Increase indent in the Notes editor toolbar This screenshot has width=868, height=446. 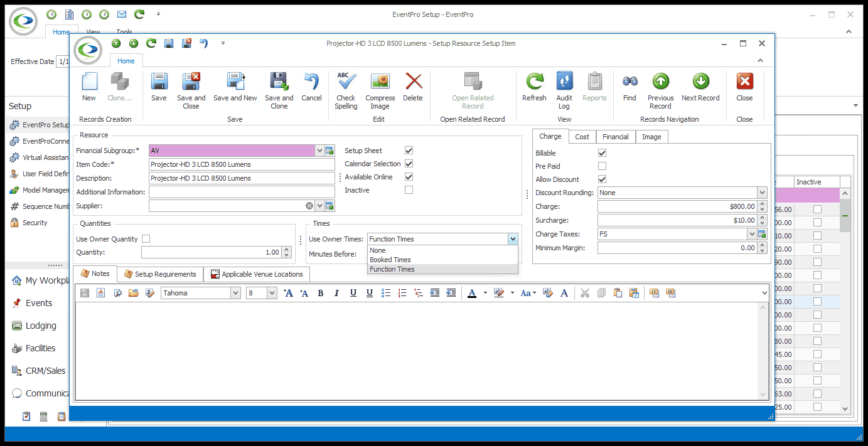451,293
